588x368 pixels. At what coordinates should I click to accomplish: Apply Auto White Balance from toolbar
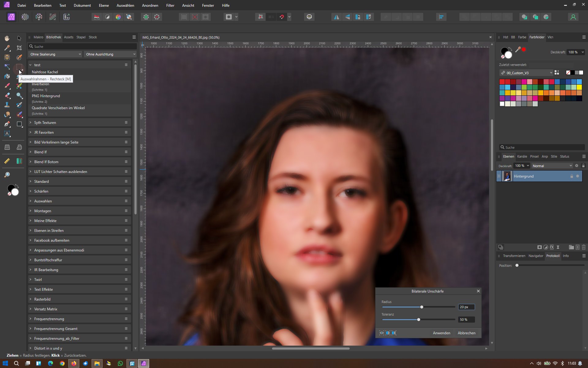[129, 17]
